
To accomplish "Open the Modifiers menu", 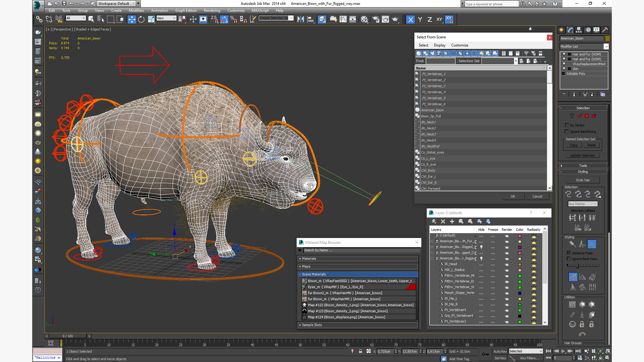I will 136,10.
